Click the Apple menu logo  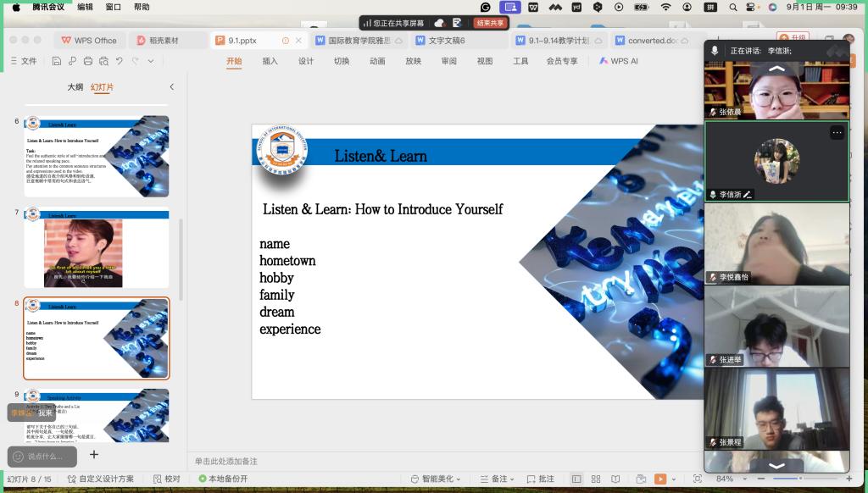(16, 7)
